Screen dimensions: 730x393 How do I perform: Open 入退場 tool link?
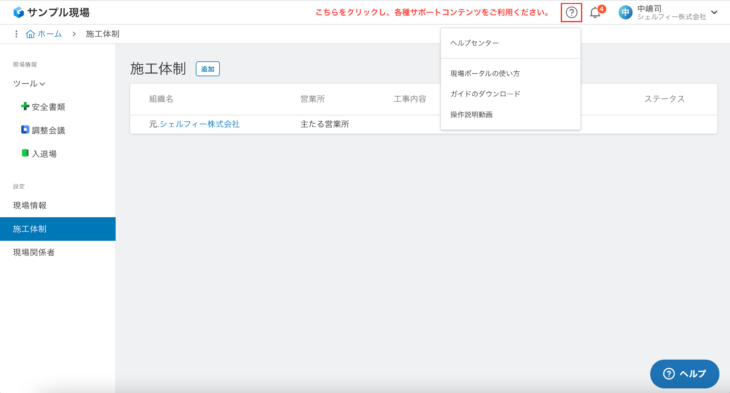44,154
